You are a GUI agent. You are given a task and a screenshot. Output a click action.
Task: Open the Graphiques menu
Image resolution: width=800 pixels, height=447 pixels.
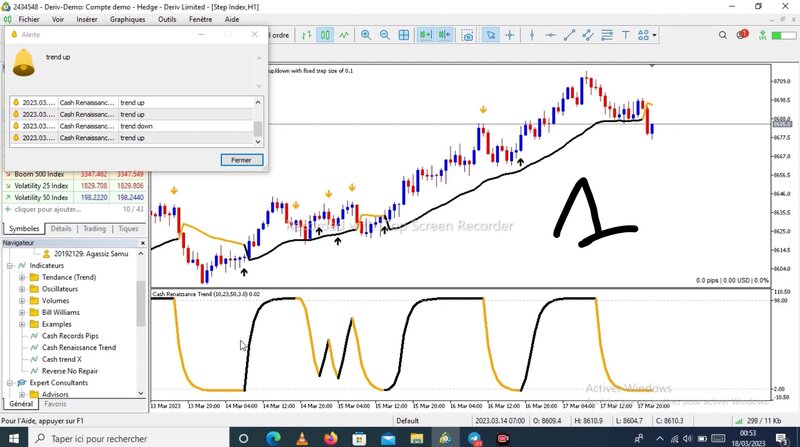pyautogui.click(x=128, y=19)
